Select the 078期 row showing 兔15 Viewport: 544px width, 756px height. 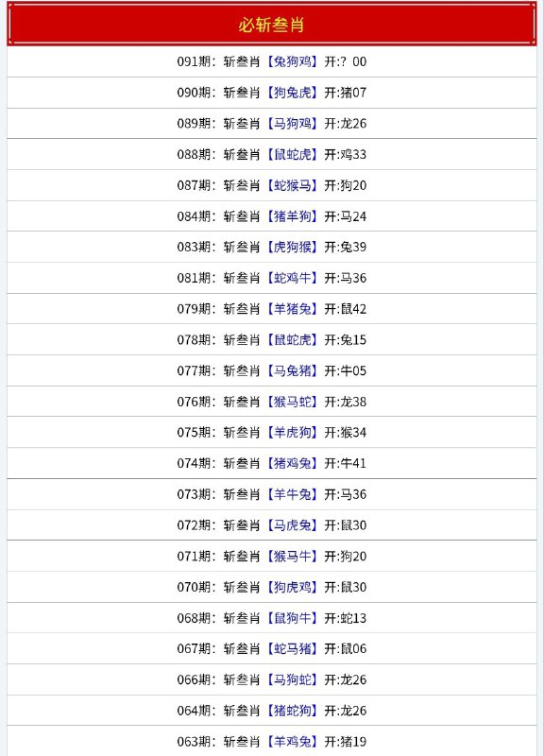[272, 340]
